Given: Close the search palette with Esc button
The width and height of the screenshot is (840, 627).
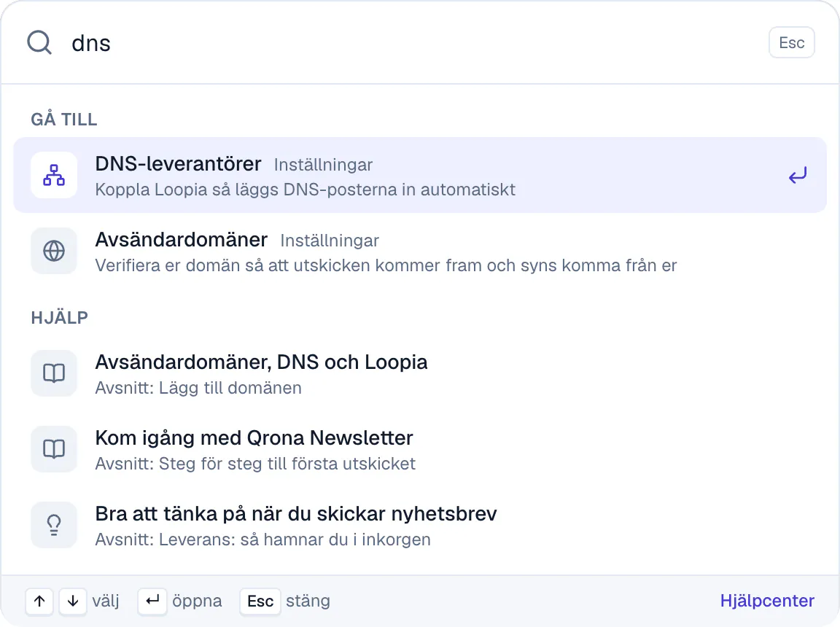Looking at the screenshot, I should (x=792, y=43).
